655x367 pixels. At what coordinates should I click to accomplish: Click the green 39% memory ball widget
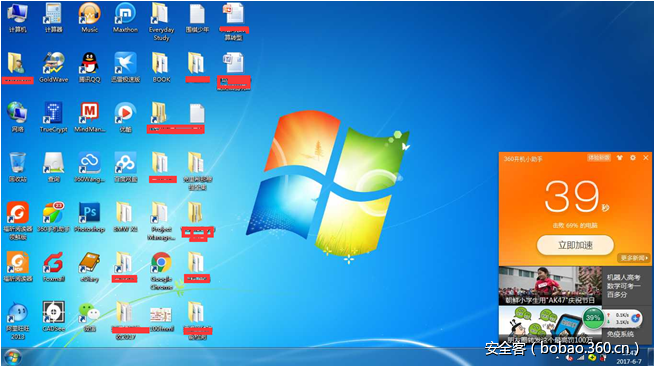point(593,318)
